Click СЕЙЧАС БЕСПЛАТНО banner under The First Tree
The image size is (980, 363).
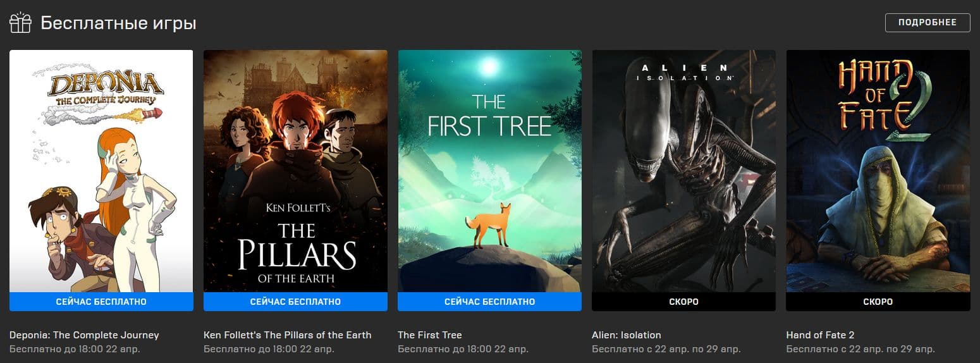coord(489,302)
